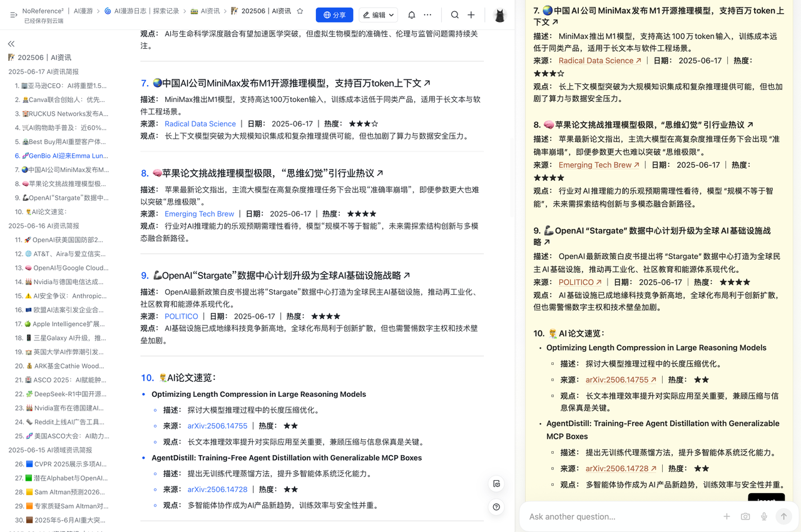Jump to outline item 6. GenBio AI迎来Emma

(61, 156)
